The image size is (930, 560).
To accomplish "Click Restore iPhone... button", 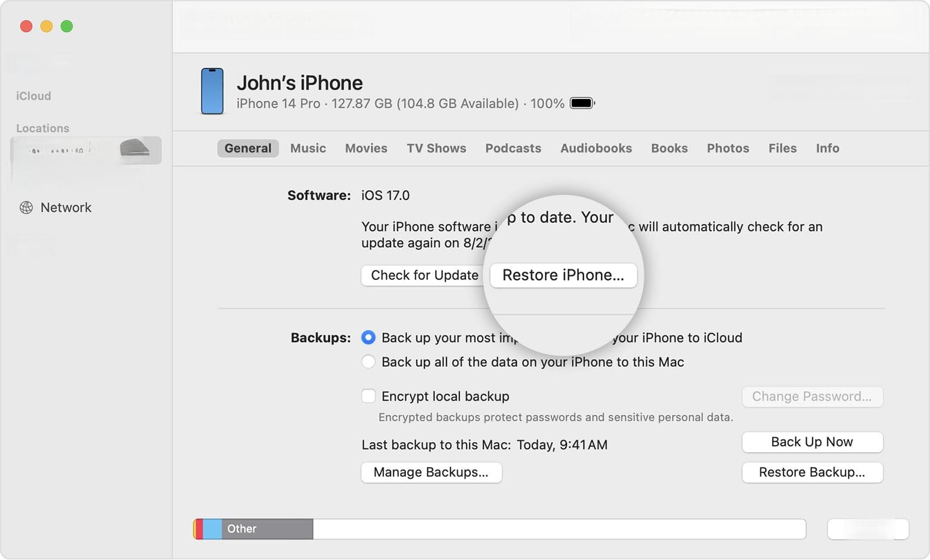I will (x=563, y=275).
